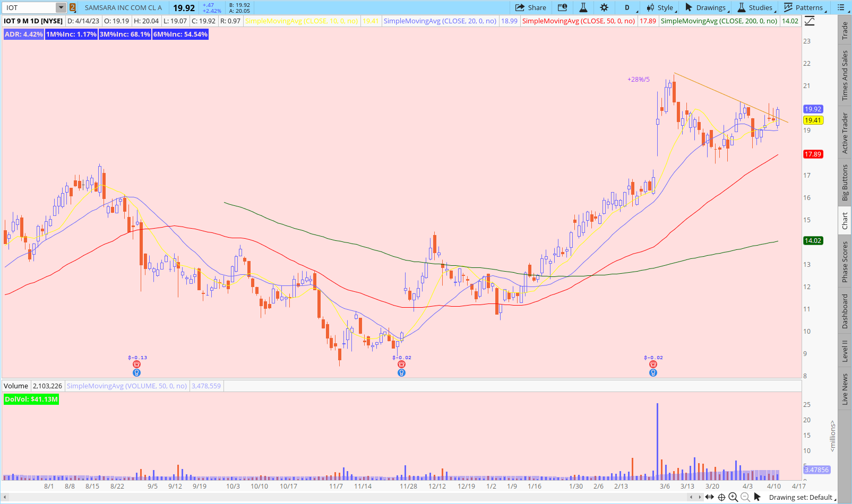The image size is (852, 504).
Task: Open the Big Buttons side tab
Action: pyautogui.click(x=845, y=183)
